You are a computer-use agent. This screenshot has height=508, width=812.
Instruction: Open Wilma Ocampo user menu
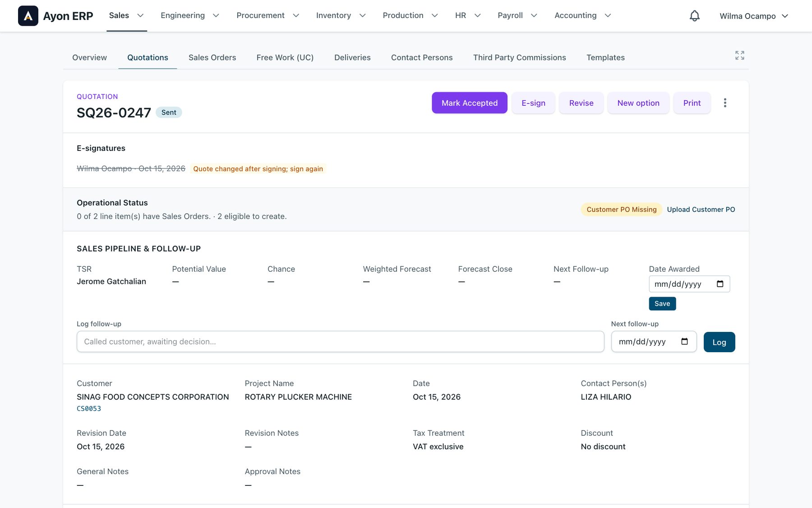click(754, 16)
